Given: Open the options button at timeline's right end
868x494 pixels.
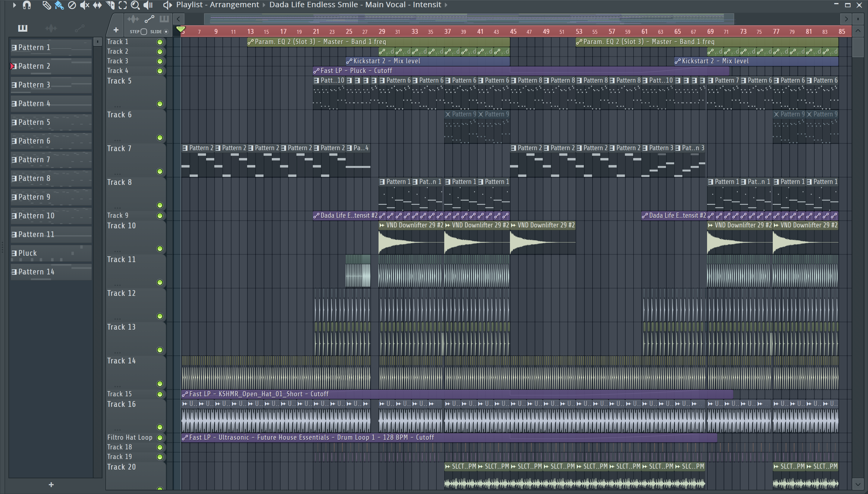Looking at the screenshot, I should tap(858, 19).
